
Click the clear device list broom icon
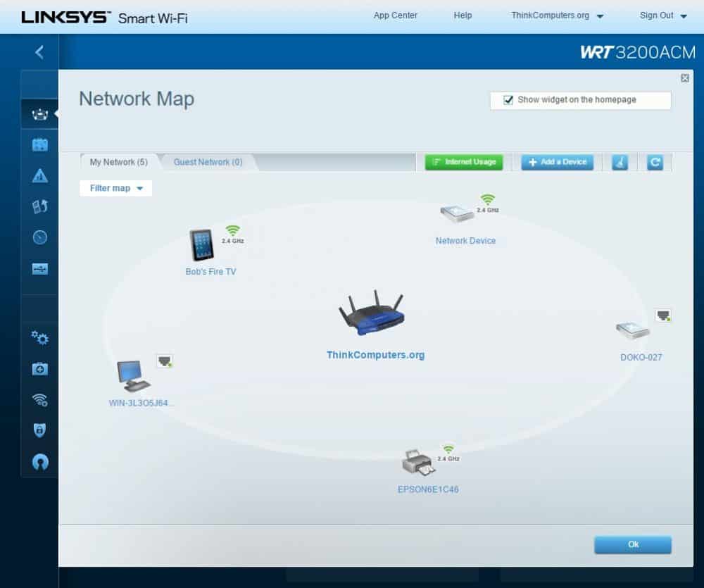[620, 162]
